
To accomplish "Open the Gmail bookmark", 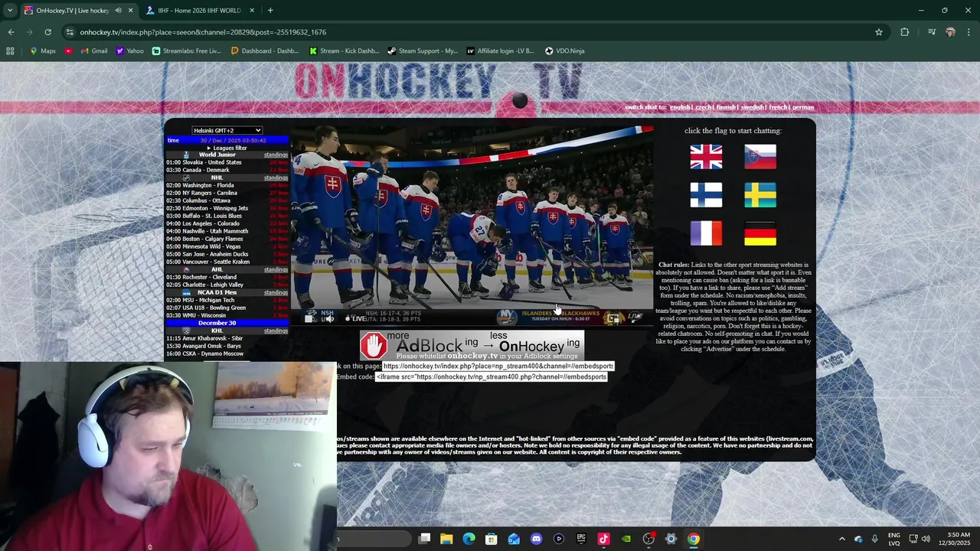I will 93,51.
